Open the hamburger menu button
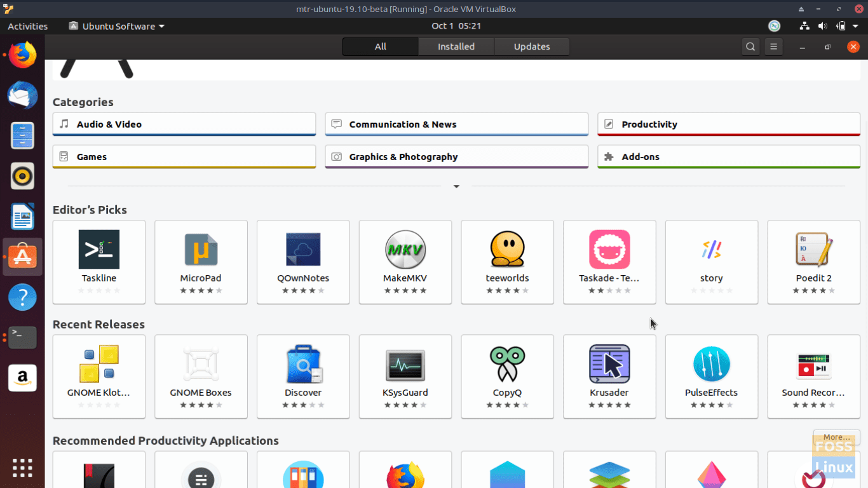 [773, 46]
